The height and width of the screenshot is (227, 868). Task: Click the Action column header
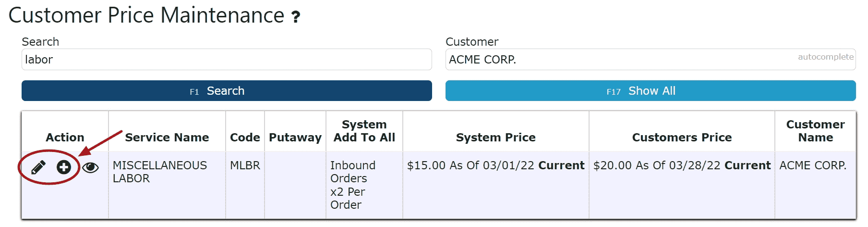65,138
